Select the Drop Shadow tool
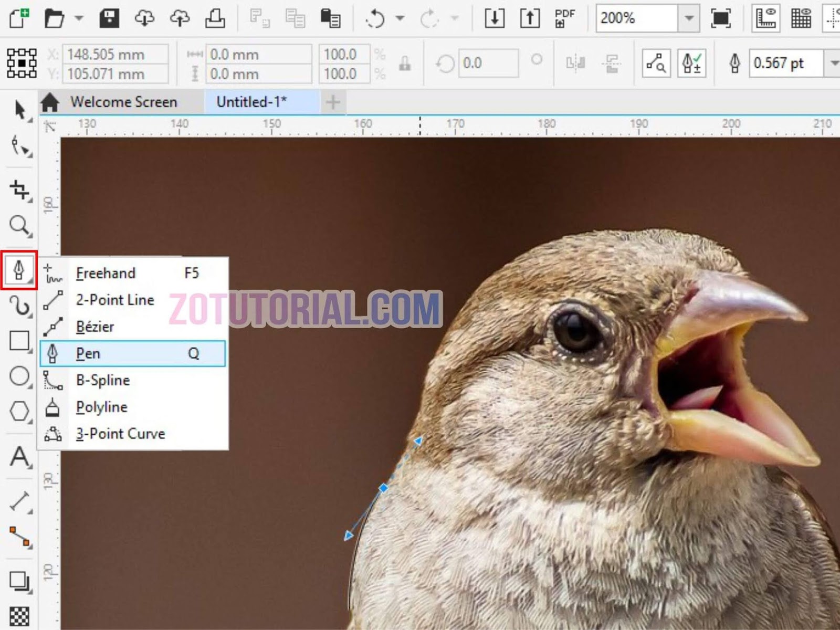This screenshot has height=630, width=840. tap(20, 582)
